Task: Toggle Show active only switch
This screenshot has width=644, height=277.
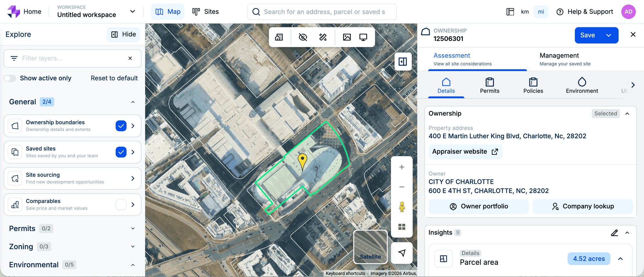Action: (x=10, y=78)
